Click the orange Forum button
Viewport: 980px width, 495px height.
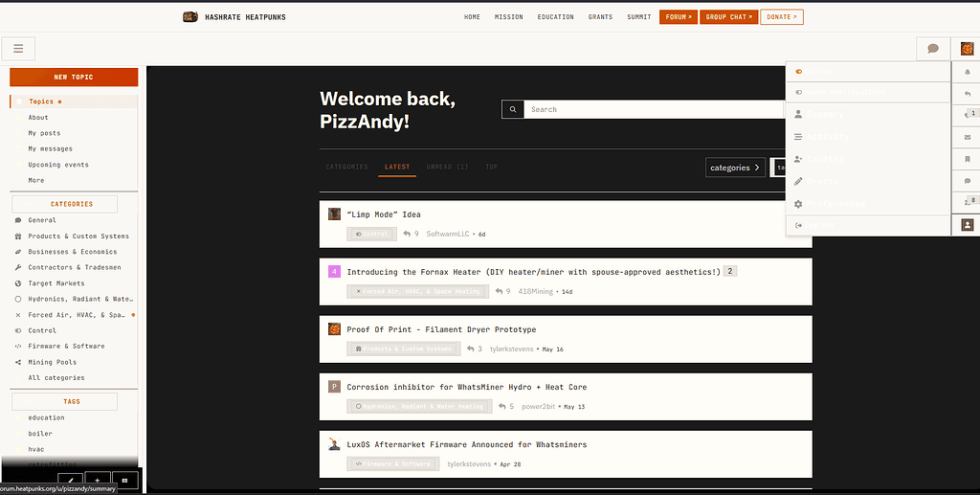point(679,17)
